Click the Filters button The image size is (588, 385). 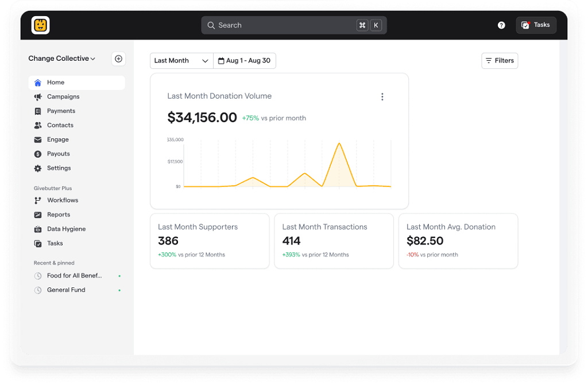click(500, 61)
